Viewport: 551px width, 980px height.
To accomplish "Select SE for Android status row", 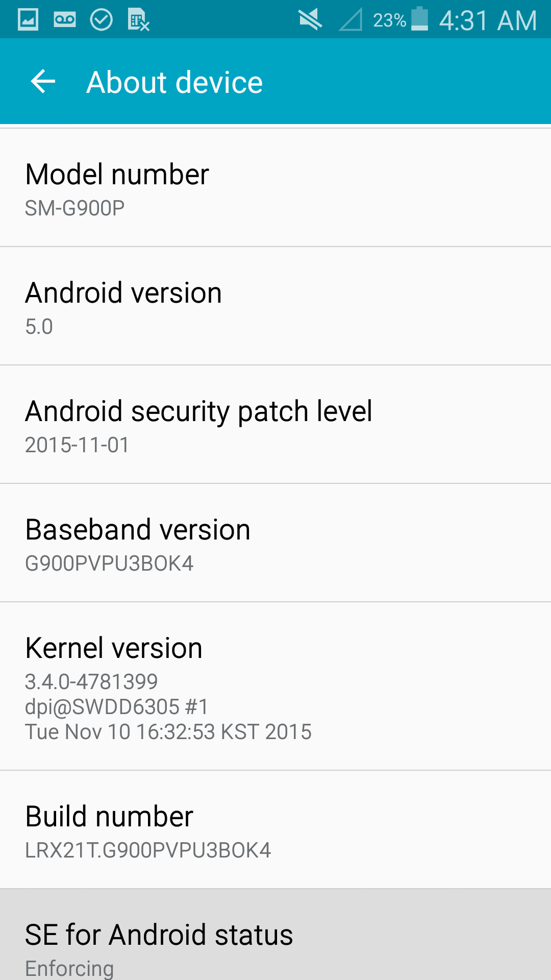I will tap(275, 935).
